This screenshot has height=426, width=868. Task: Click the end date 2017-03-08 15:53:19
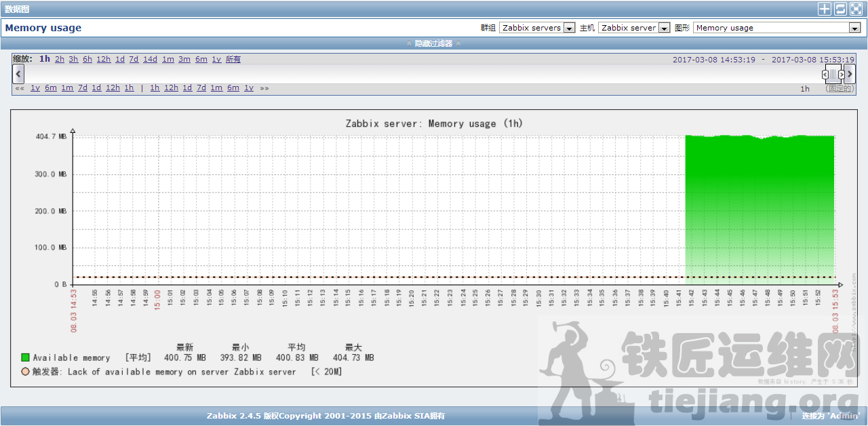pos(813,60)
